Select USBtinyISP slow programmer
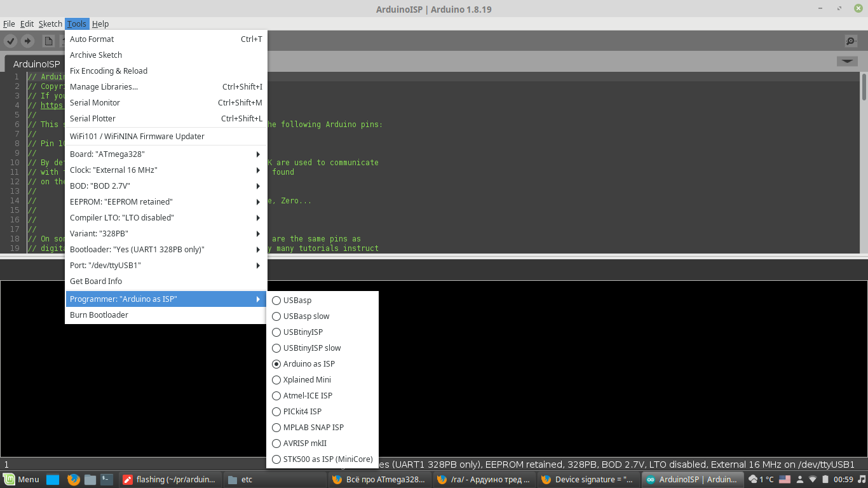The image size is (868, 488). [322, 348]
